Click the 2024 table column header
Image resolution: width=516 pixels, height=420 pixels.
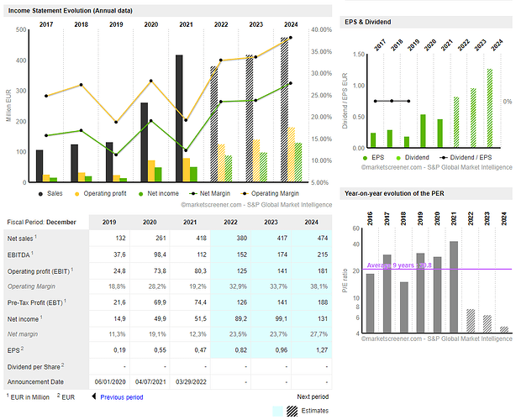point(311,223)
